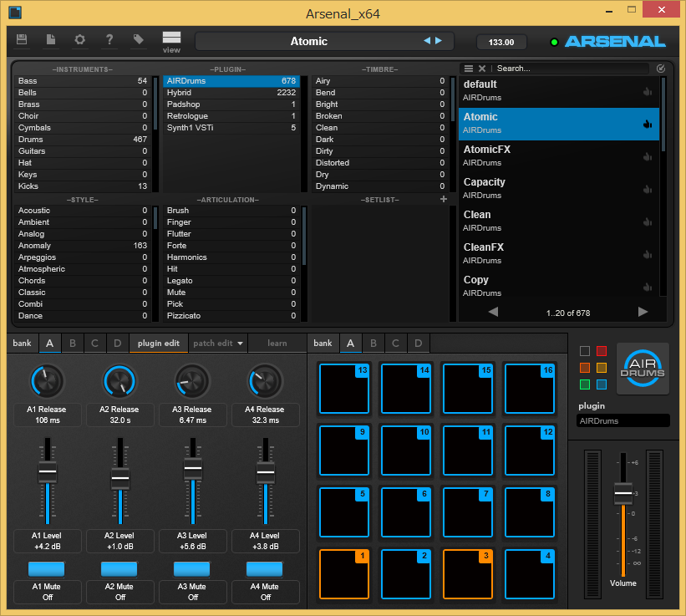Click the favorite icon on the Clean preset
Screen dimensions: 686x616
(648, 221)
